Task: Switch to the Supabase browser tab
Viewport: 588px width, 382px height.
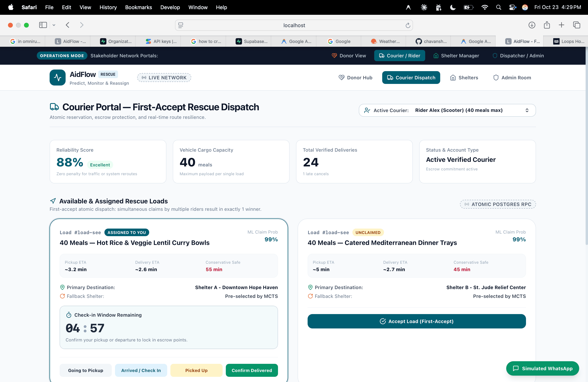Action: (x=252, y=41)
